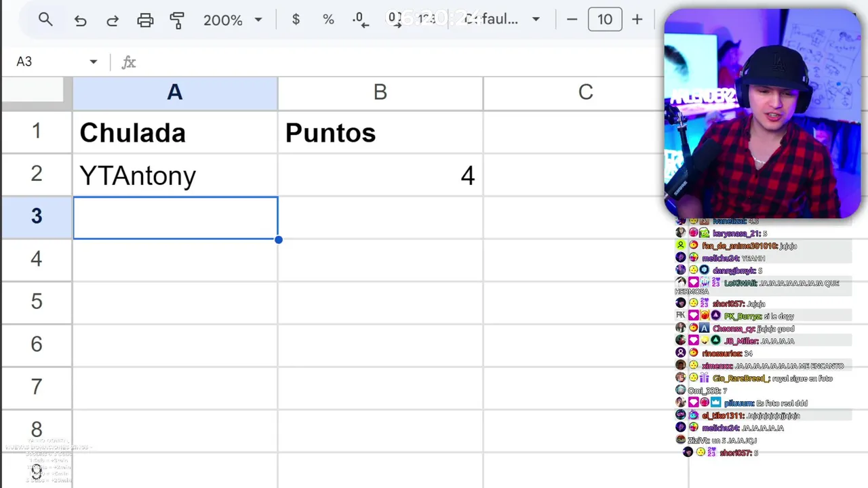The width and height of the screenshot is (868, 488).
Task: Decrease decimal places
Action: click(361, 20)
